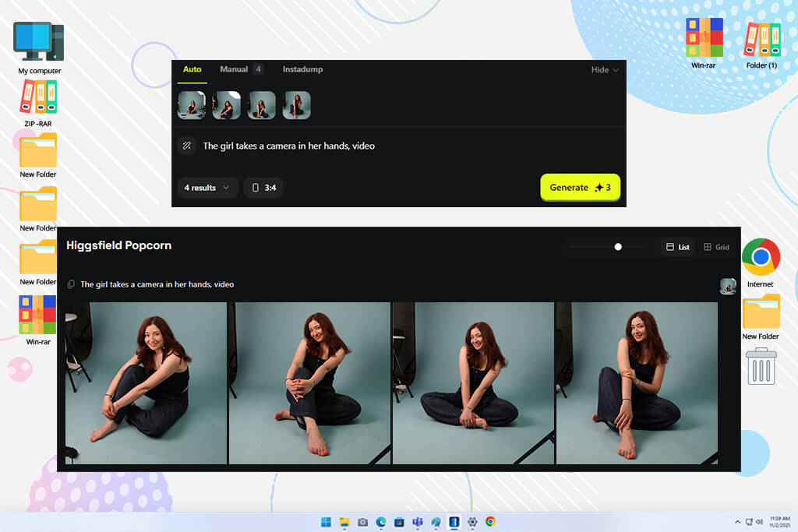This screenshot has height=532, width=798.
Task: Open the fourth generated result image
Action: (637, 383)
